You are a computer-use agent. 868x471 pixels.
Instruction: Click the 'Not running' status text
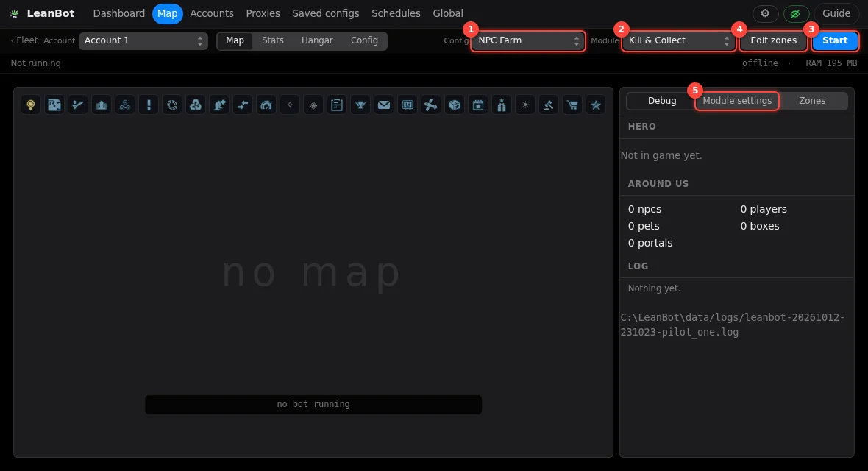point(35,63)
